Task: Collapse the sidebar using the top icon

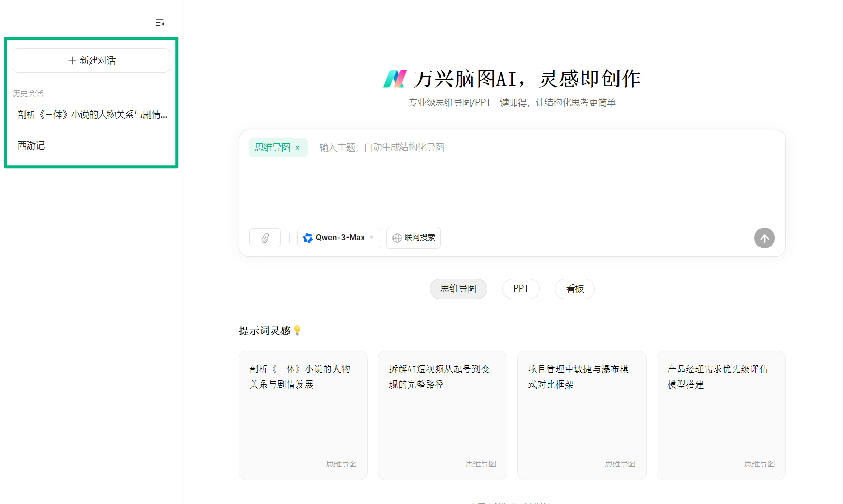Action: 160,23
